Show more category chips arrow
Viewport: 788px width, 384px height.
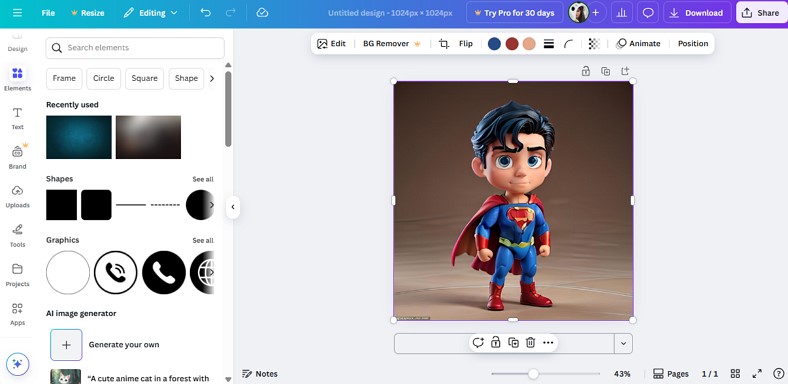click(212, 78)
